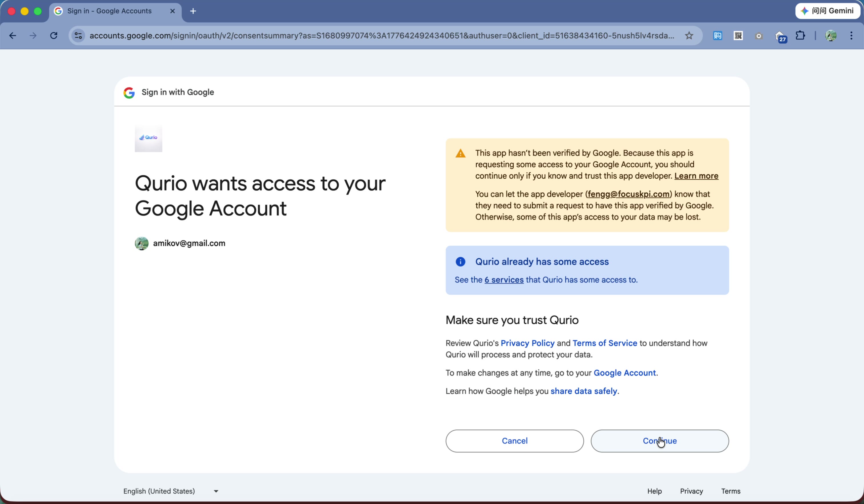Switch to the Sign in - Google Accounts tab
The width and height of the screenshot is (864, 504).
109,11
